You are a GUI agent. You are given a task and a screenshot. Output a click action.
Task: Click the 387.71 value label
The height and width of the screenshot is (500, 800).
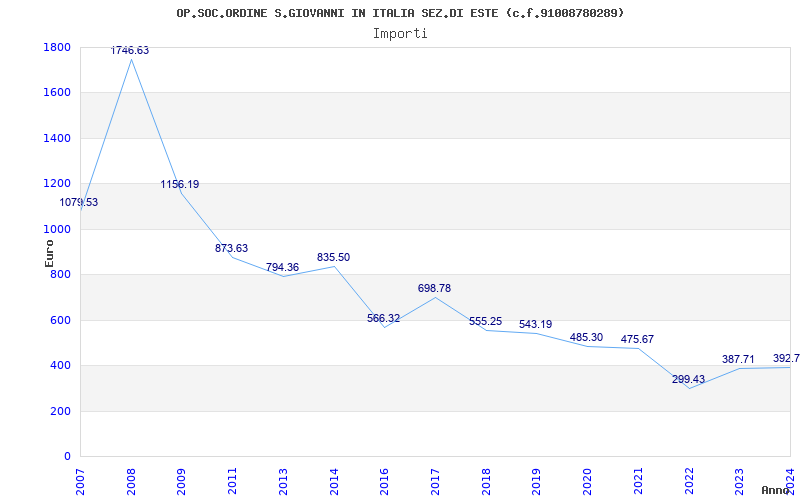pos(738,359)
